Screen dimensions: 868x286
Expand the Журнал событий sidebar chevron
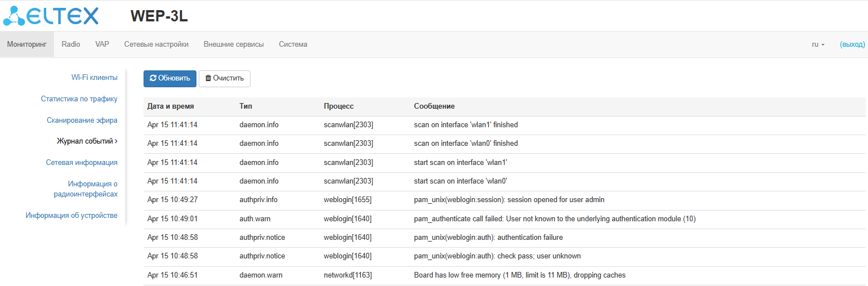(x=116, y=141)
